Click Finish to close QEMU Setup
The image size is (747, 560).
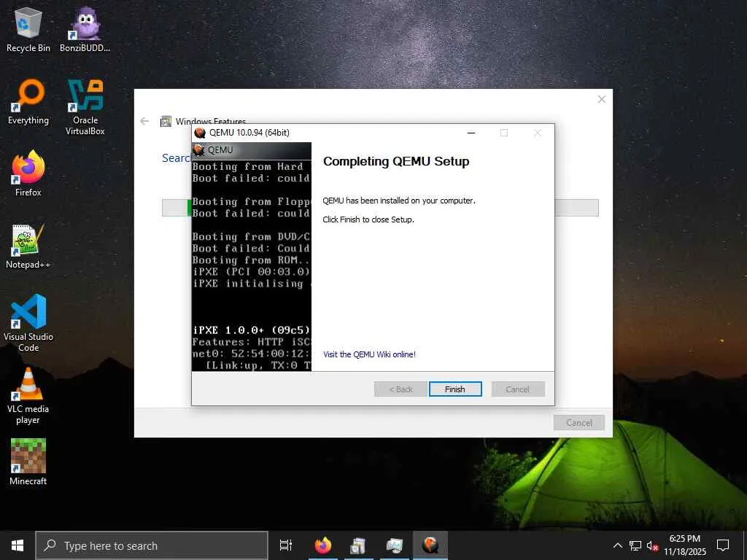click(455, 389)
